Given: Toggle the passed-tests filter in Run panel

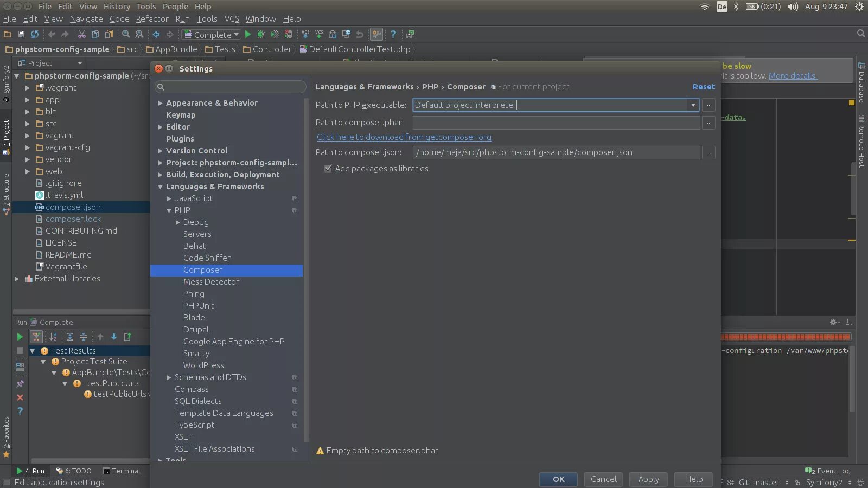Looking at the screenshot, I should tap(36, 337).
